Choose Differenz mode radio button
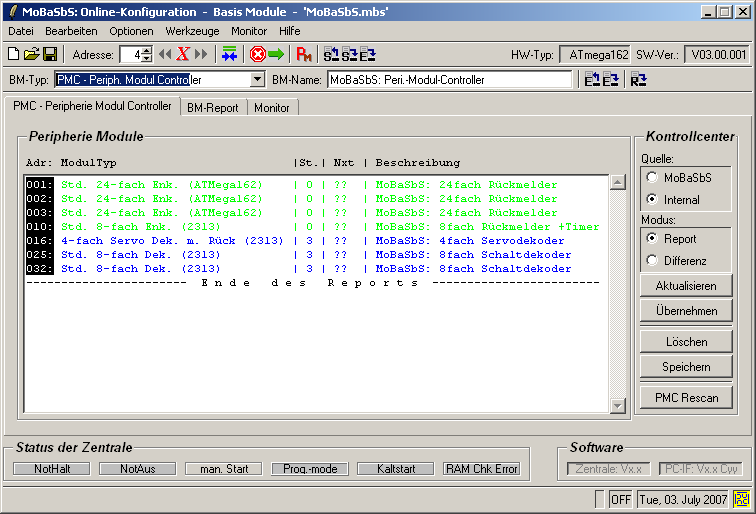The width and height of the screenshot is (756, 514). (652, 261)
